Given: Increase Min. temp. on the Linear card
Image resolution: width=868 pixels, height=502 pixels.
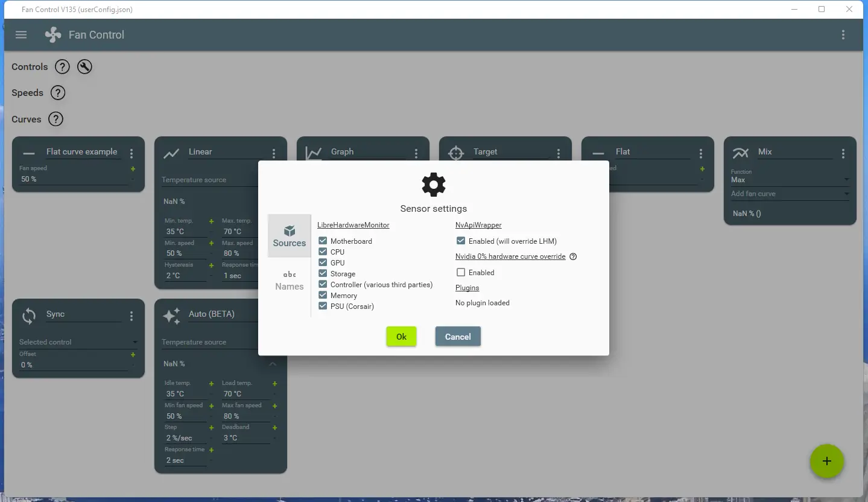Looking at the screenshot, I should [211, 221].
